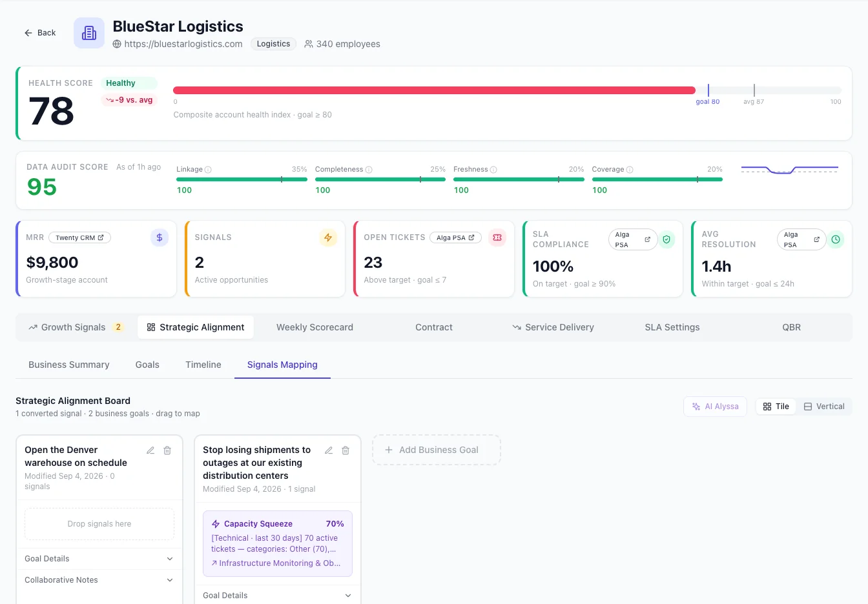The image size is (868, 604).
Task: Open Alga PSA badge in Avg Resolution
Action: (x=801, y=239)
